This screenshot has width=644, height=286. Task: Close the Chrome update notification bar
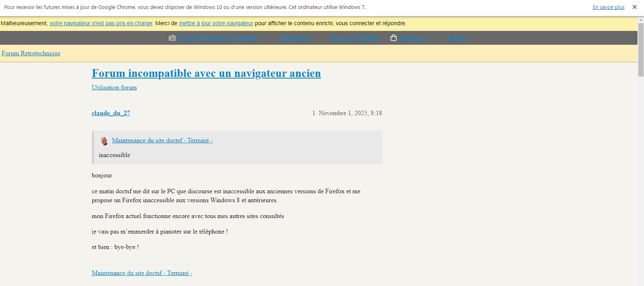(x=634, y=7)
